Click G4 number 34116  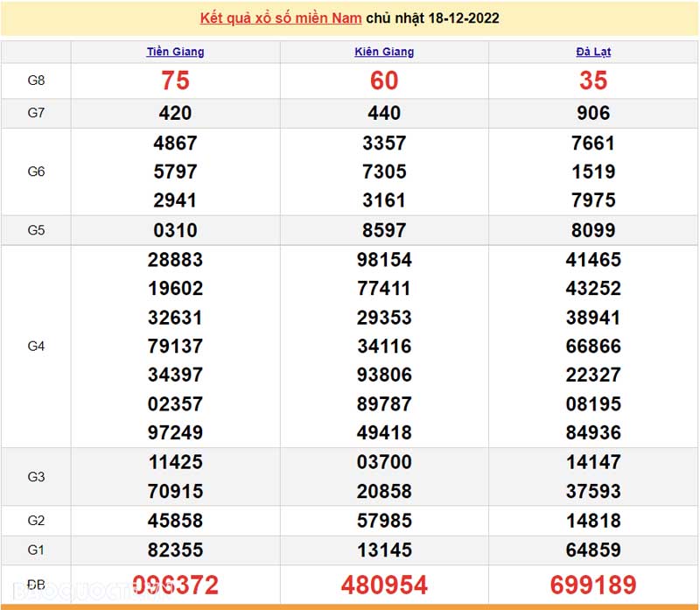(x=384, y=347)
